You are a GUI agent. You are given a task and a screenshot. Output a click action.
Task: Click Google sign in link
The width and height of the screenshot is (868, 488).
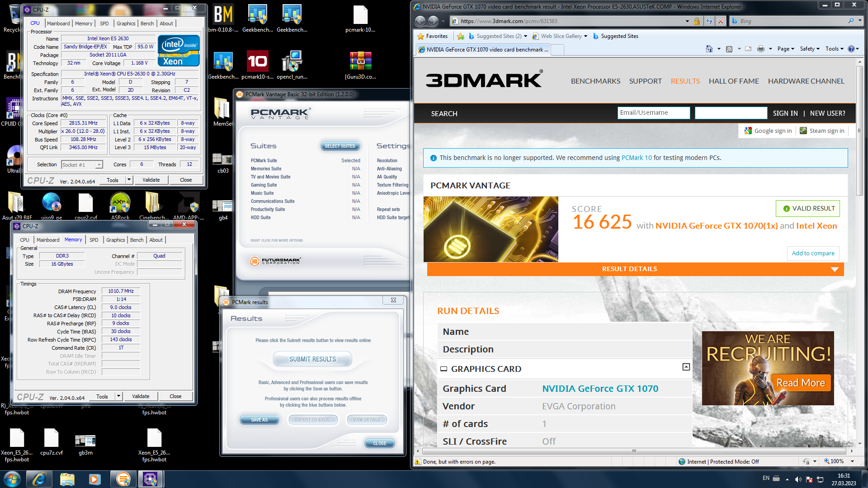(x=768, y=131)
